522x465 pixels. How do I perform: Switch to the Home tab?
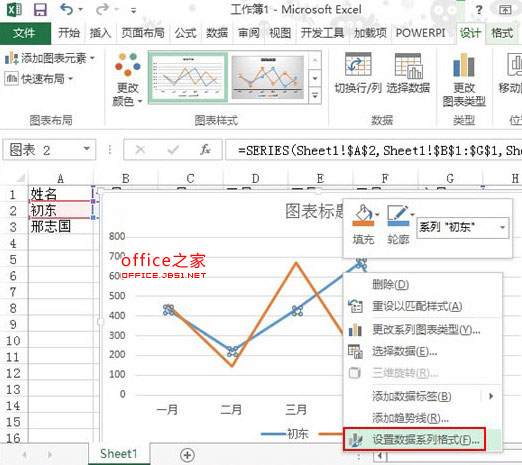(x=69, y=33)
